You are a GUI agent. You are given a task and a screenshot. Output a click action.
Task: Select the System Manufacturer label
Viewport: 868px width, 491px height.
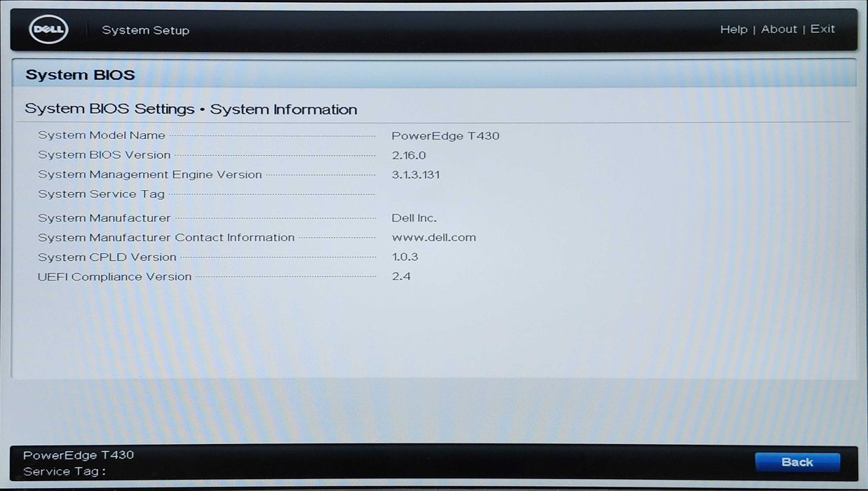104,218
